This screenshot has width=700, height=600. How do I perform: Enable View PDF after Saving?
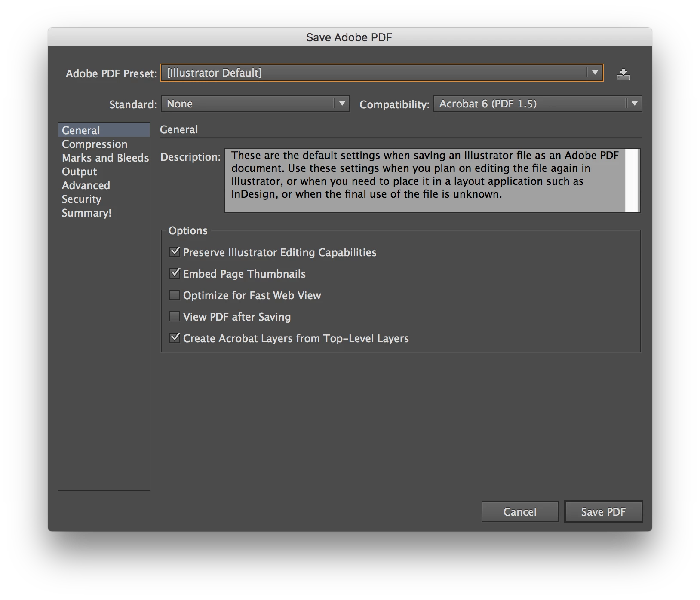tap(175, 316)
